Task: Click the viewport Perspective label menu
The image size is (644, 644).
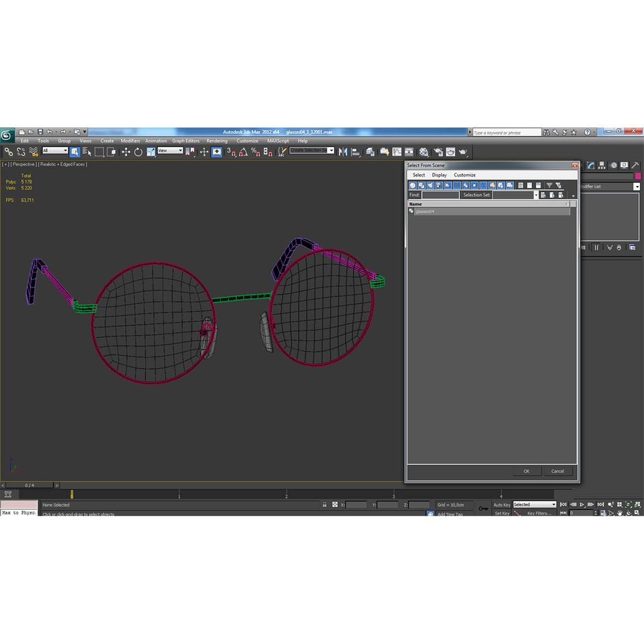Action: pyautogui.click(x=23, y=165)
